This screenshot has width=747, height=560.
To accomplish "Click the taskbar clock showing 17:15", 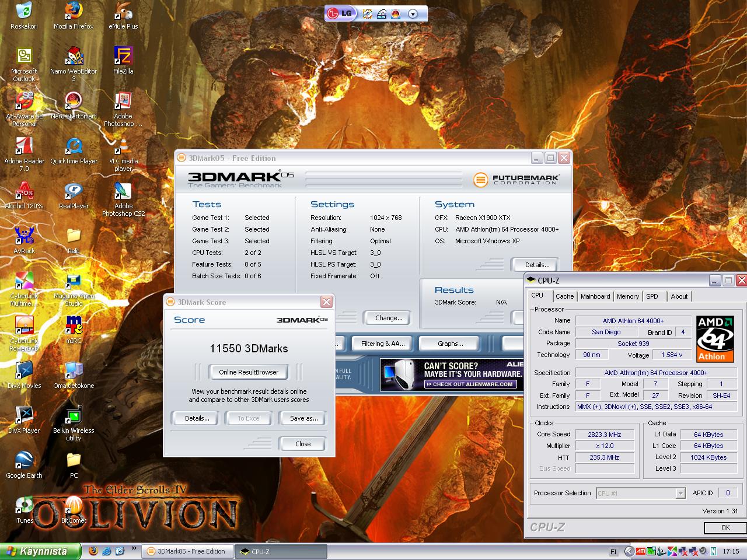I will [x=731, y=551].
